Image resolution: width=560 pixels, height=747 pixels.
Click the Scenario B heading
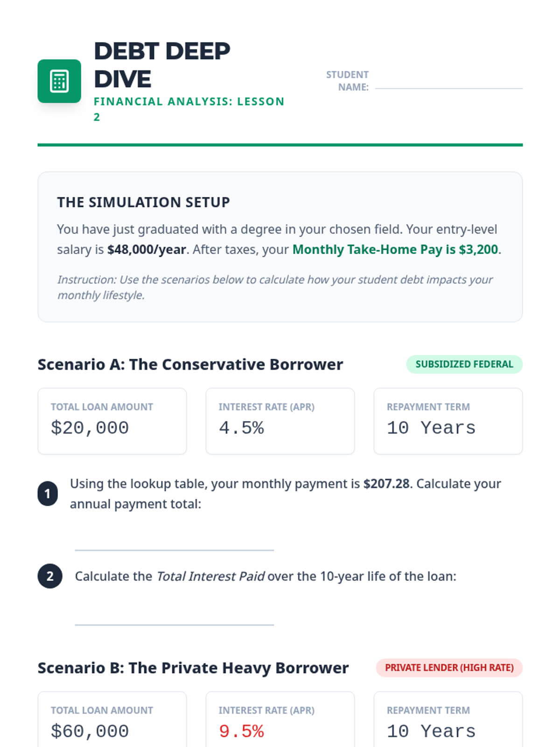pos(193,668)
